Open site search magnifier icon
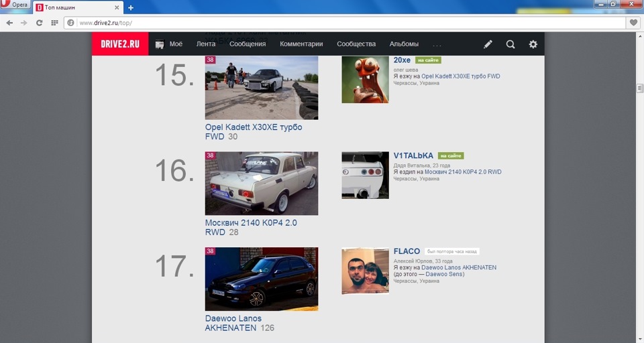 click(x=511, y=44)
